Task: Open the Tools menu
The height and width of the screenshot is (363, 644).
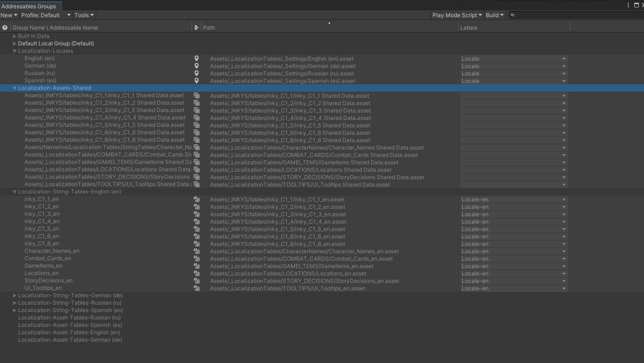Action: (x=83, y=15)
